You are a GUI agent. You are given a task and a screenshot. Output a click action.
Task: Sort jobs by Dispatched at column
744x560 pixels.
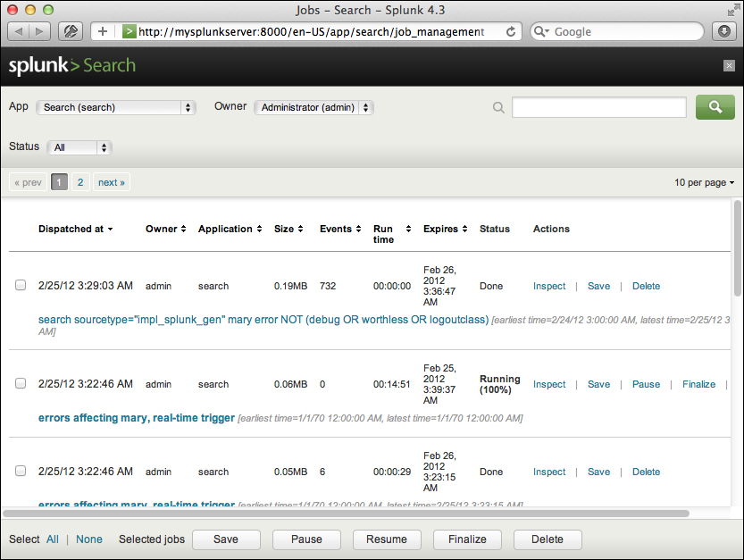tap(75, 229)
